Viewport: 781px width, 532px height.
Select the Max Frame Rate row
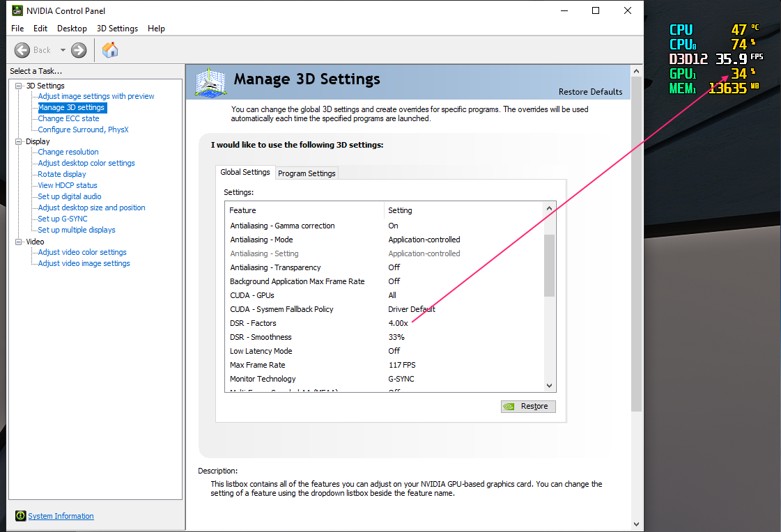[x=384, y=365]
